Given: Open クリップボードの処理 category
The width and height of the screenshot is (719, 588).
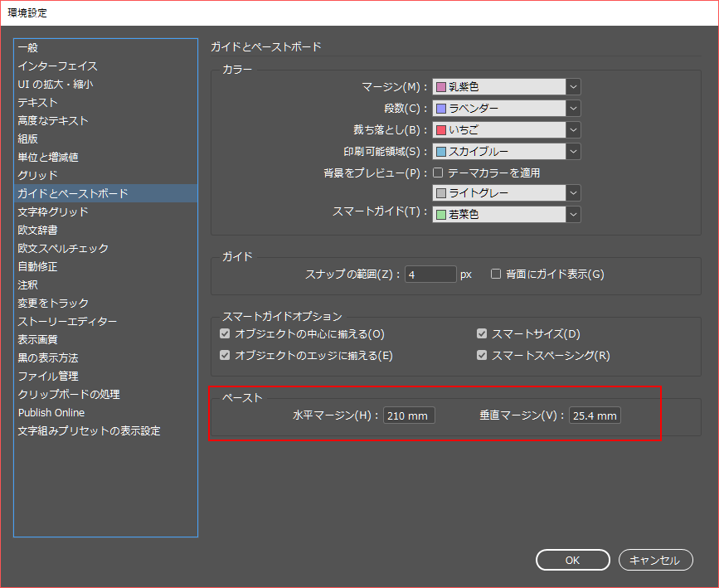Looking at the screenshot, I should (x=106, y=395).
